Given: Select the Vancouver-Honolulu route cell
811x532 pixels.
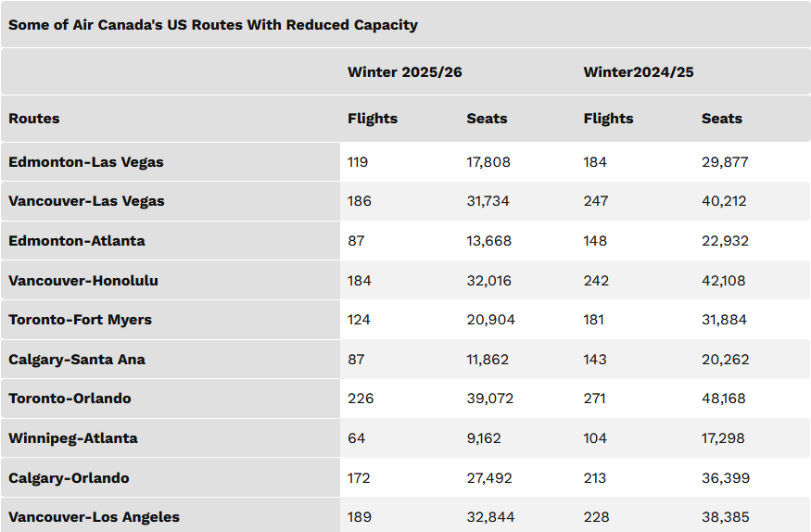Looking at the screenshot, I should coord(83,281).
